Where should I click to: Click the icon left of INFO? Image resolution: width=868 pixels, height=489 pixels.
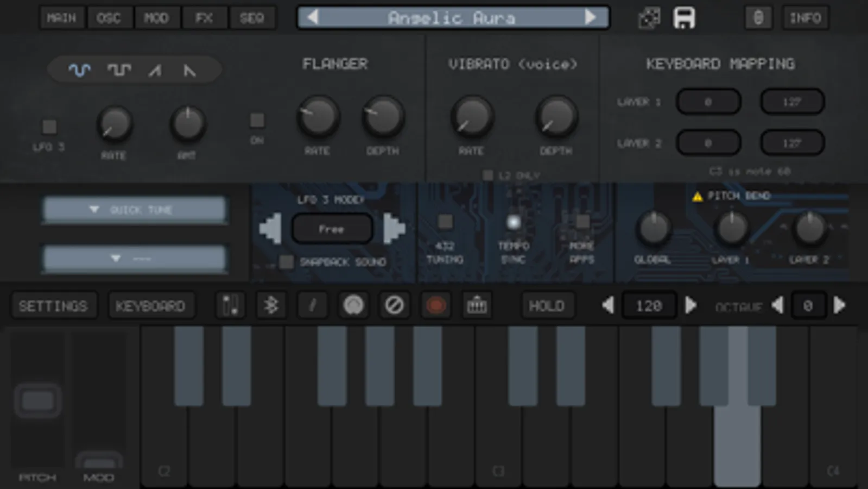click(758, 18)
